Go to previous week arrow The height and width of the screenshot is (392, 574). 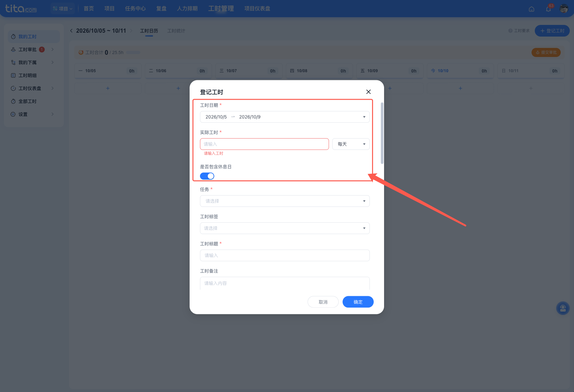[x=71, y=31]
